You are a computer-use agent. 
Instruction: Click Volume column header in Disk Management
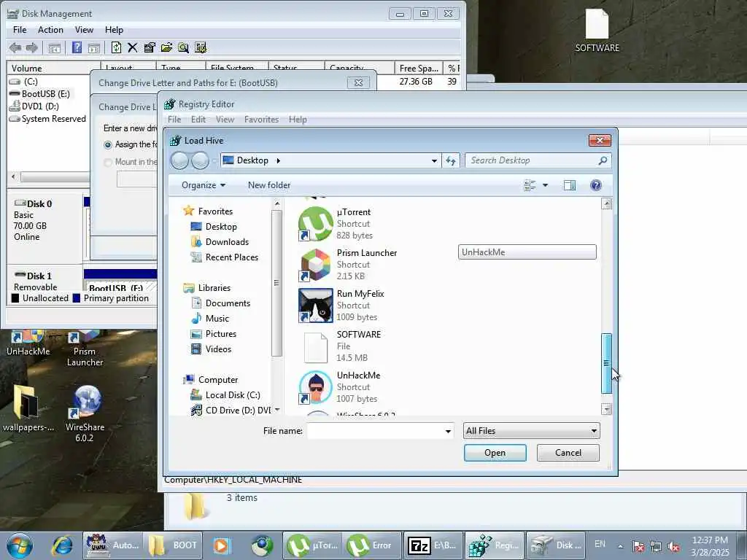(53, 68)
